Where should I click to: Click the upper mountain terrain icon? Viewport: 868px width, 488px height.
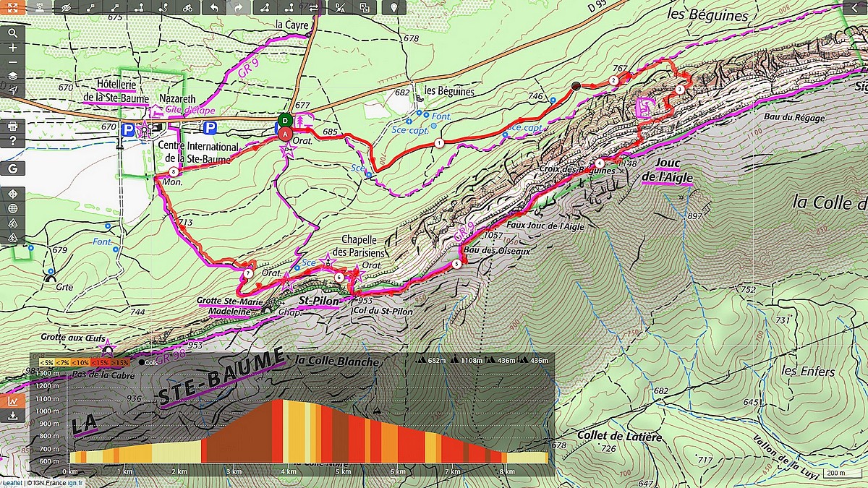[x=13, y=223]
